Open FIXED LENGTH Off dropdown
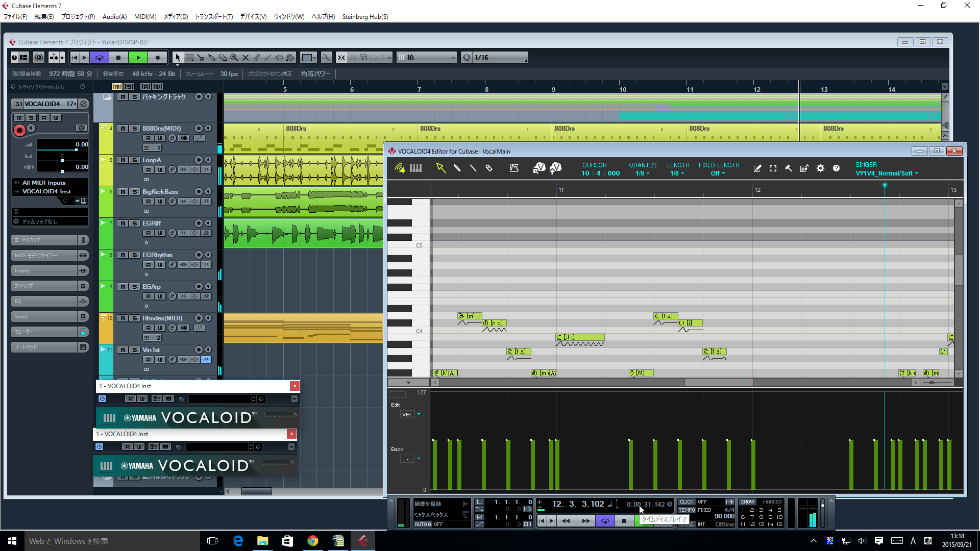Viewport: 980px width, 551px height. [x=718, y=173]
